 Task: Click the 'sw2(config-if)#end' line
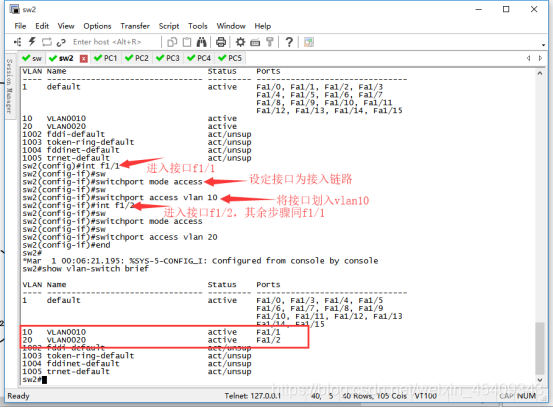(66, 245)
